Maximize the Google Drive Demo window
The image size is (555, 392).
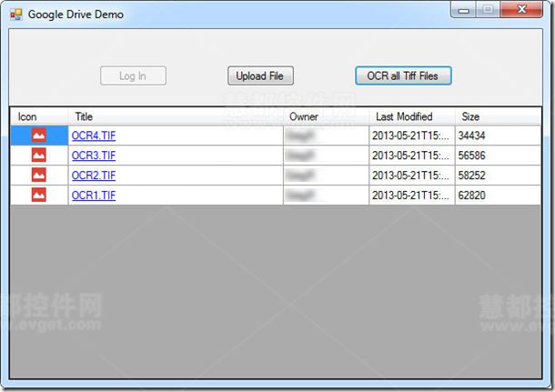[488, 10]
